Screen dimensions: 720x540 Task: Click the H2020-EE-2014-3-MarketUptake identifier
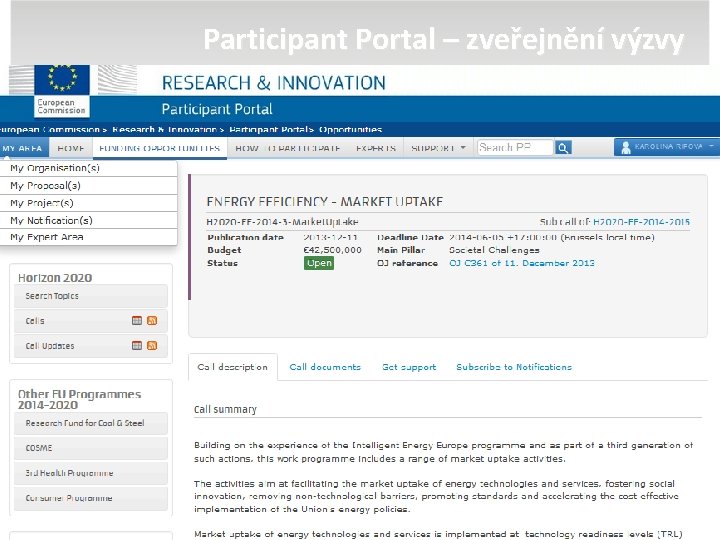(x=282, y=222)
